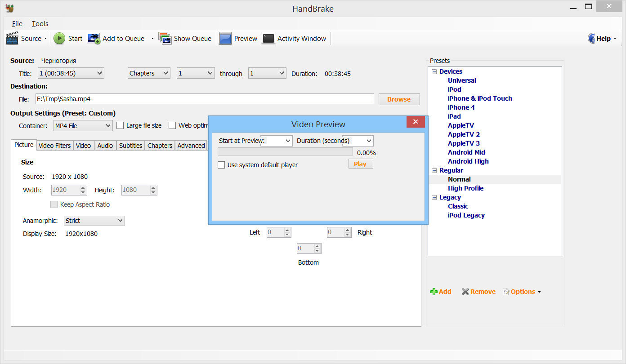626x364 pixels.
Task: Click the Remove preset X icon
Action: pos(465,292)
